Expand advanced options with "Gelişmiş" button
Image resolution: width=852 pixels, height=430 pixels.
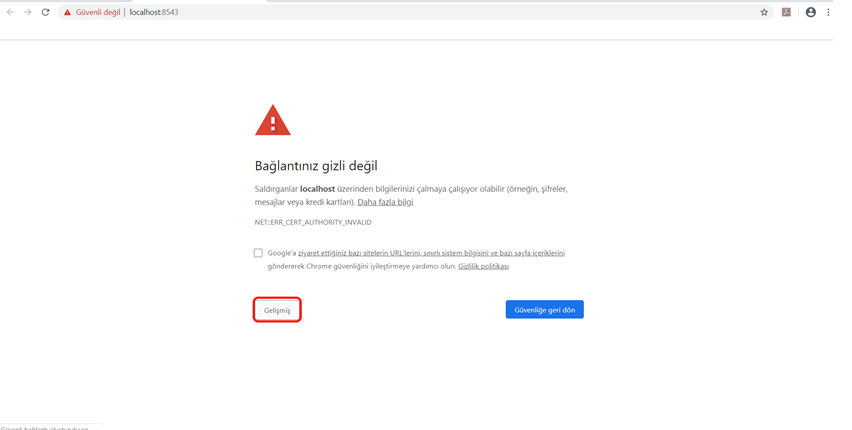277,310
